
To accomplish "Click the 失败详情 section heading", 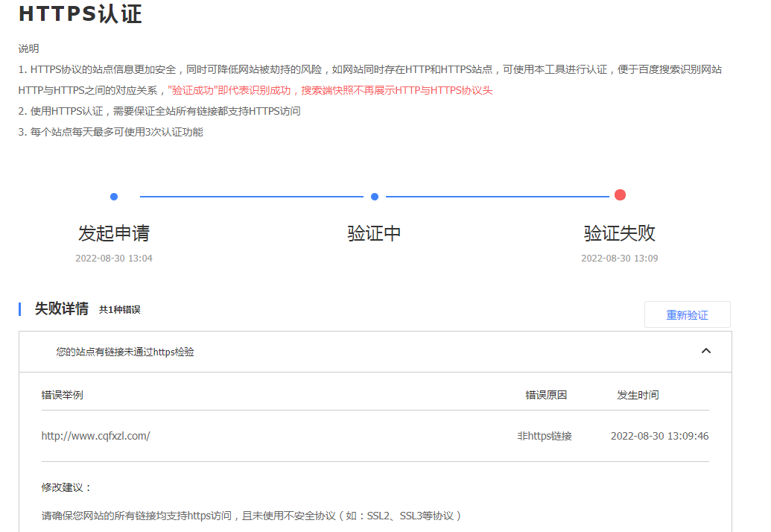I will pos(62,308).
